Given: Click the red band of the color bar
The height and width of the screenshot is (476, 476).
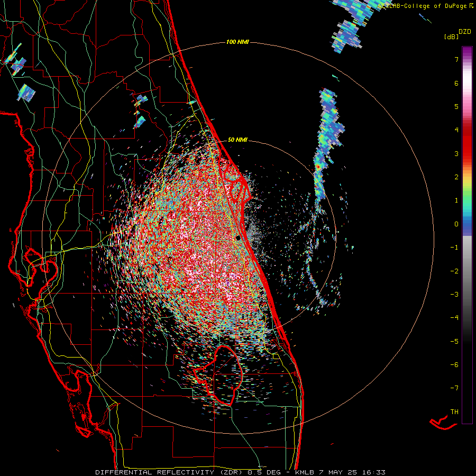Looking at the screenshot, I should 467,143.
